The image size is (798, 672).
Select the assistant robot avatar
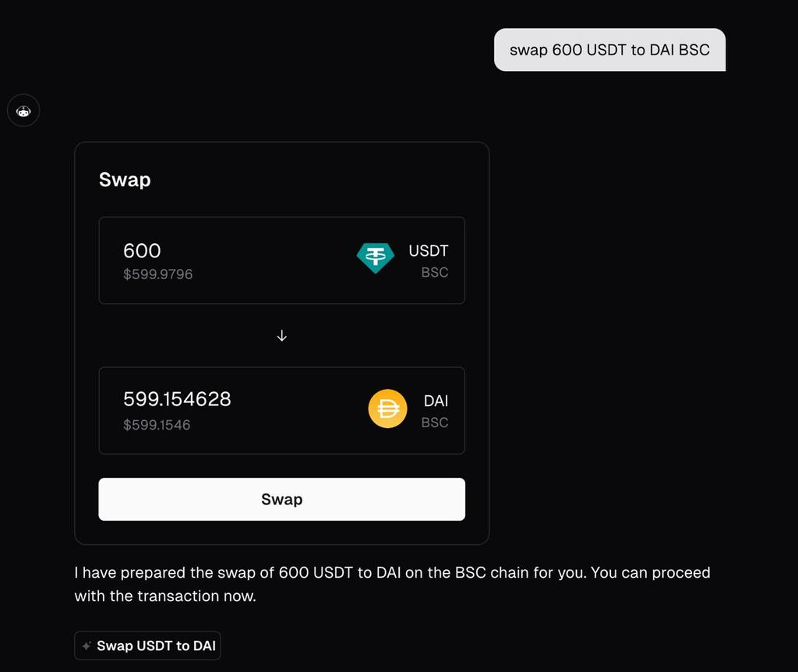(23, 110)
